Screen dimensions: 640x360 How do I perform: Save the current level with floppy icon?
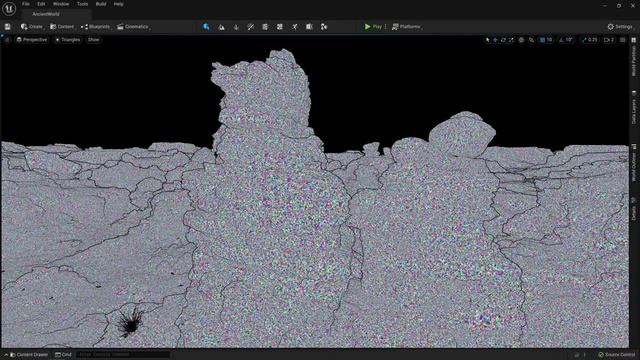point(7,27)
